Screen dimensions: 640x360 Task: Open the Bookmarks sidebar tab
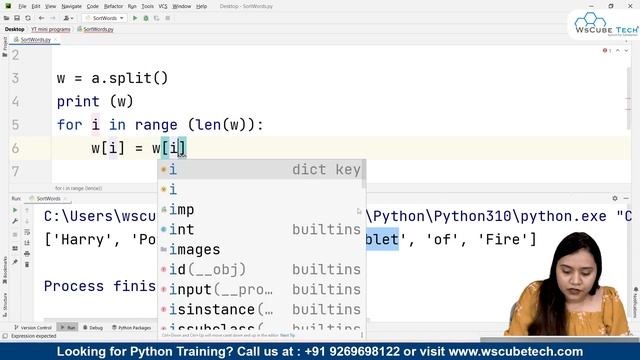point(5,270)
